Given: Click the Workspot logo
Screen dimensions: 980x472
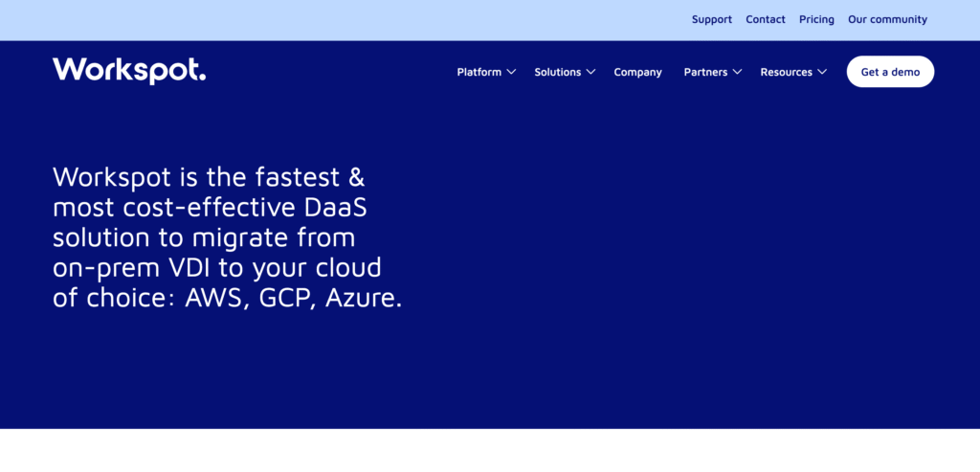Looking at the screenshot, I should [129, 70].
